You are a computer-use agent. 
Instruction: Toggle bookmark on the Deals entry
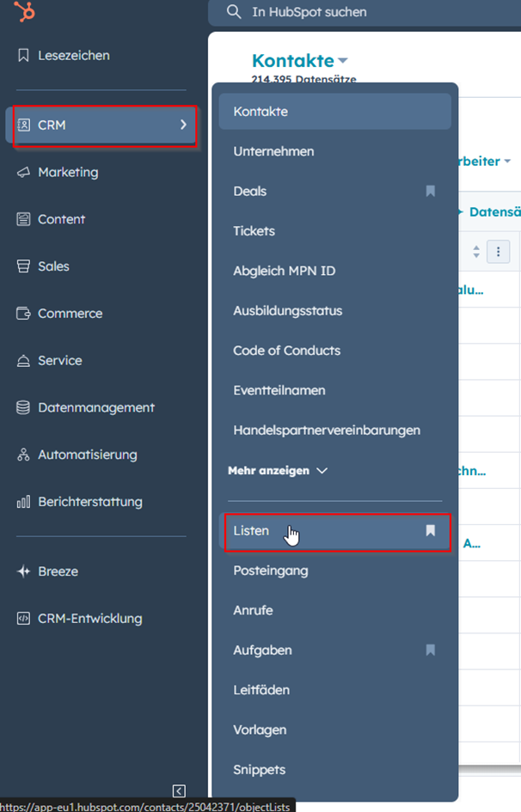click(x=431, y=191)
